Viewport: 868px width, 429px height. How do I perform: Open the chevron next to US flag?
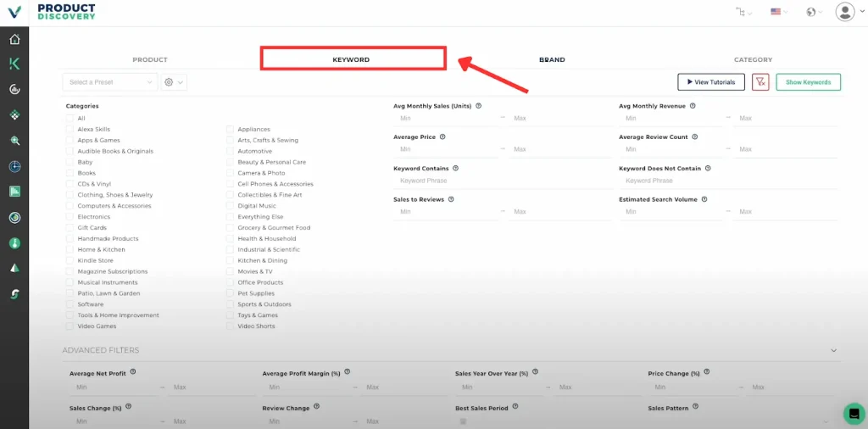coord(786,12)
